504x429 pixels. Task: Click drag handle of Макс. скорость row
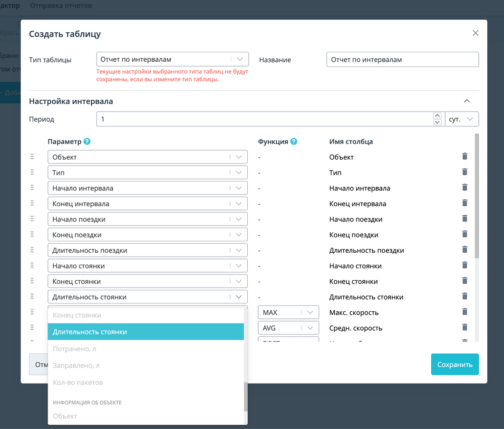32,312
